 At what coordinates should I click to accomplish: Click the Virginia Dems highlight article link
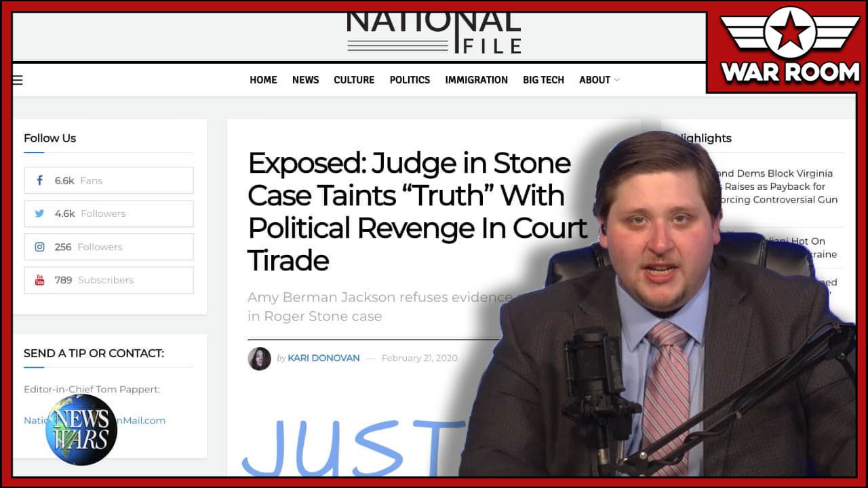tap(780, 186)
